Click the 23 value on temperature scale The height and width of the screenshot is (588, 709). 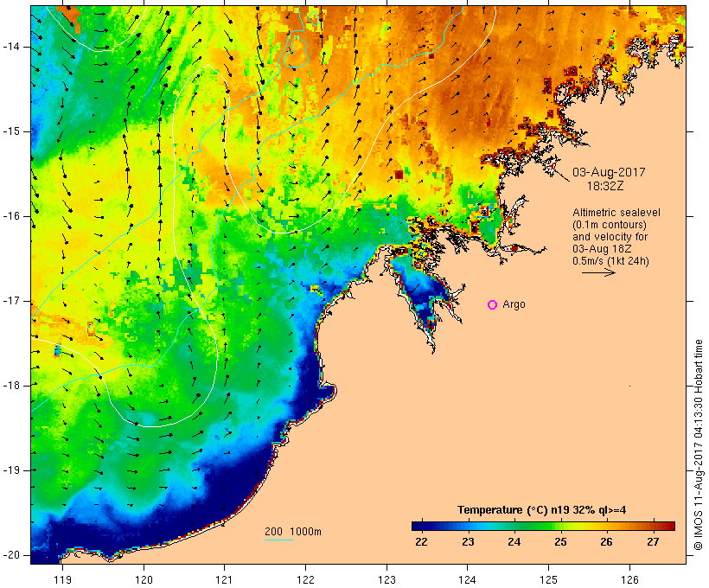(x=468, y=542)
